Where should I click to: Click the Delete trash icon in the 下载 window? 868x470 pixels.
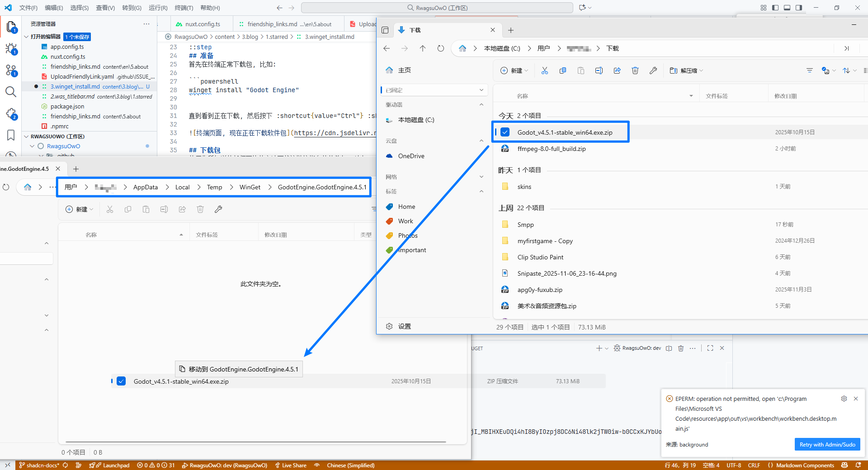coord(635,70)
